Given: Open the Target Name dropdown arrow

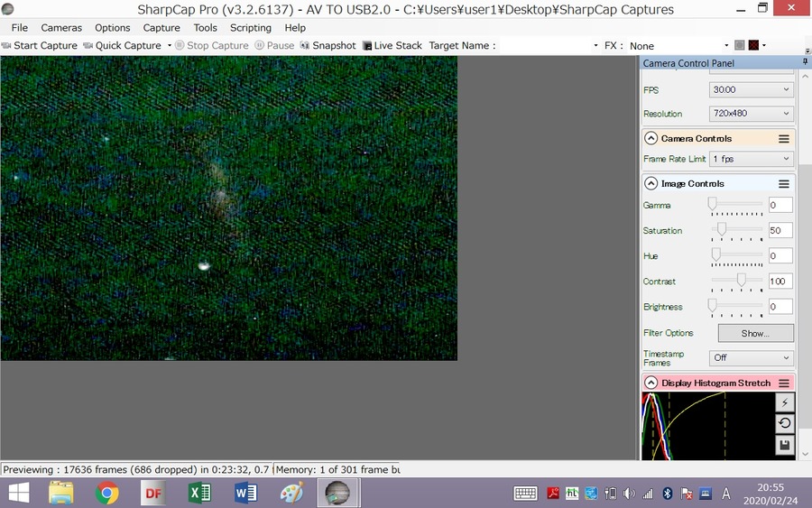Looking at the screenshot, I should click(x=595, y=46).
